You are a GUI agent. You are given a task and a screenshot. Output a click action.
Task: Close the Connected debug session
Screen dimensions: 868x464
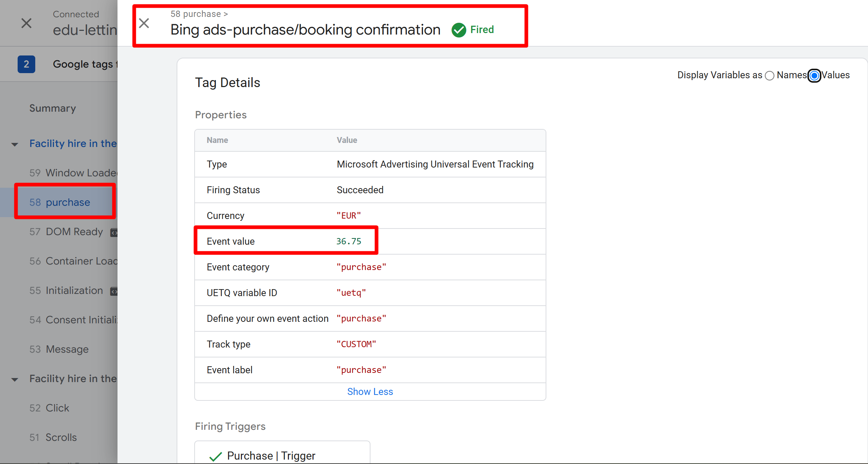coord(26,24)
